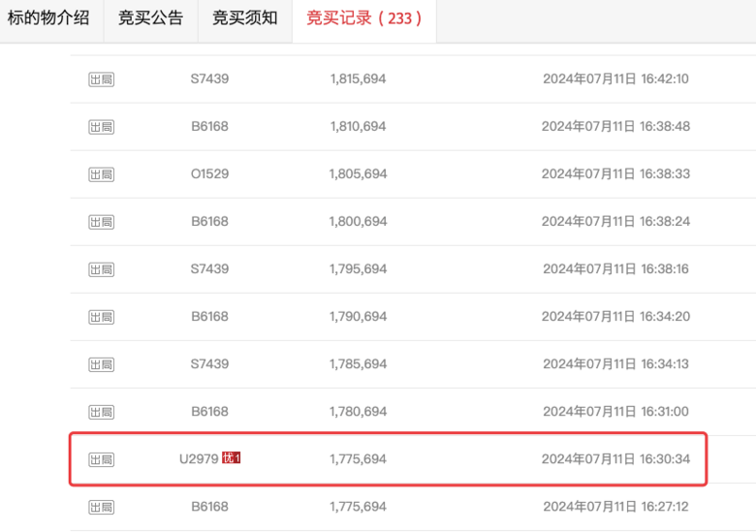Click the 出局 badge for the 1,810,694 bid

pyautogui.click(x=101, y=126)
